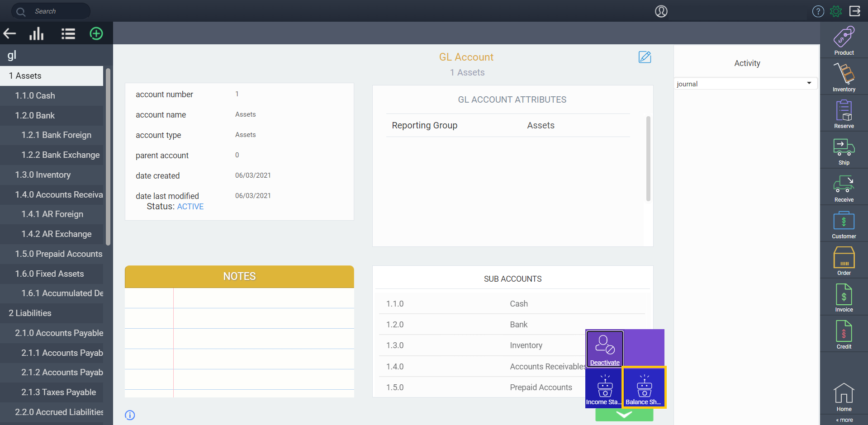Select 1.5.0 Prepaid Accounts in tree

tap(52, 254)
